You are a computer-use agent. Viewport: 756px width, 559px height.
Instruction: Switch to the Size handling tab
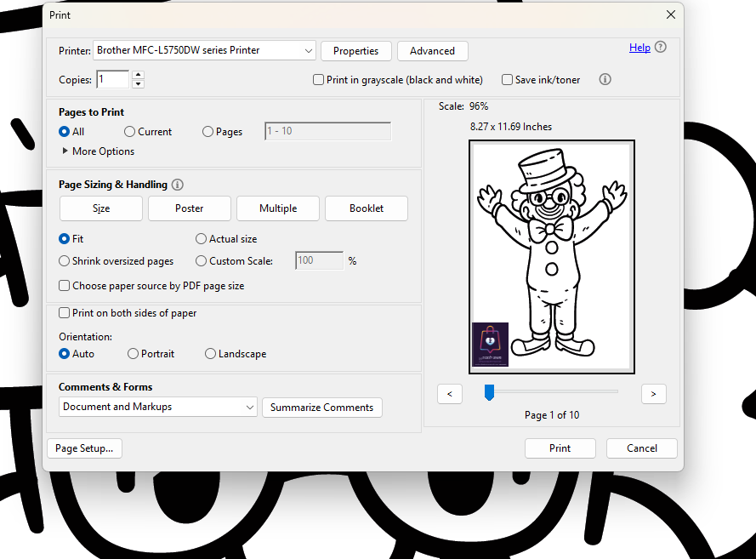[x=101, y=208]
